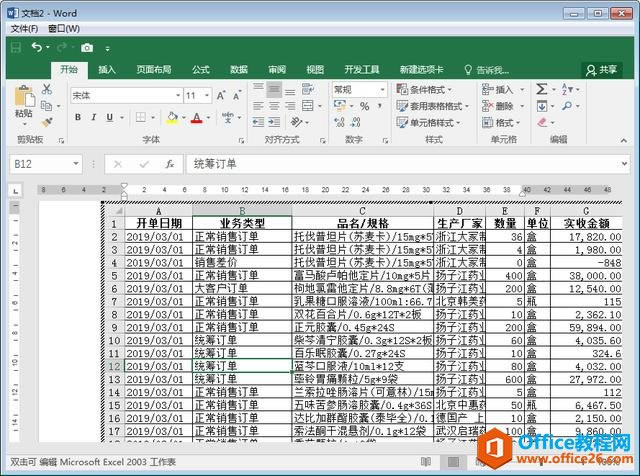Click the formula bar containing 统筹订单
Viewport: 640px width, 476px height.
(400, 164)
